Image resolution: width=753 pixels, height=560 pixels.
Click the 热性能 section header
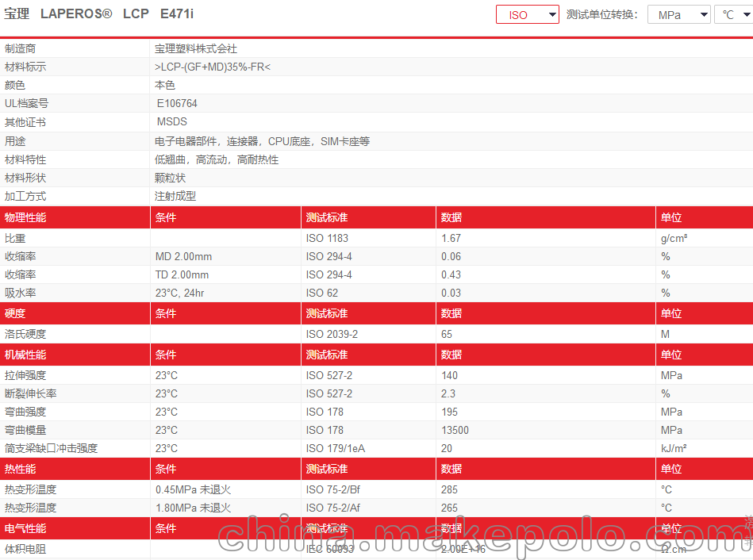click(x=20, y=470)
